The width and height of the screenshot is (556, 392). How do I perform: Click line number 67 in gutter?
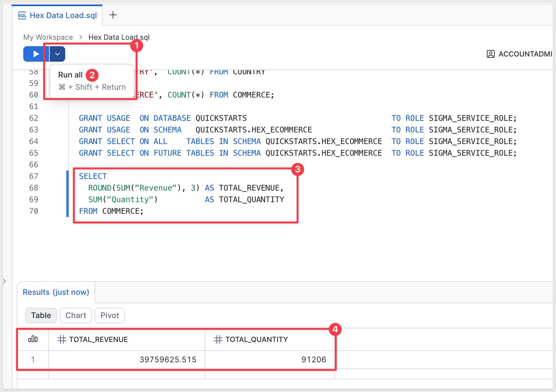tap(34, 176)
